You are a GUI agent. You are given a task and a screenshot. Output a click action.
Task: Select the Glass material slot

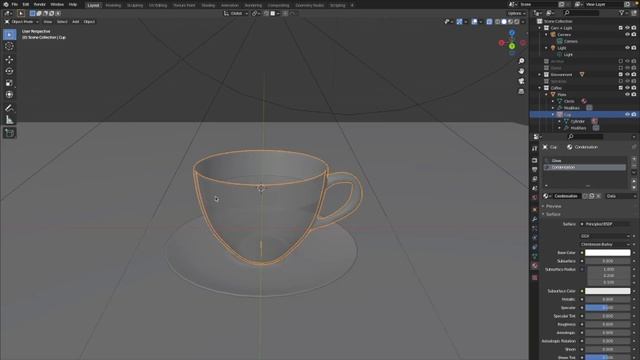coord(584,161)
